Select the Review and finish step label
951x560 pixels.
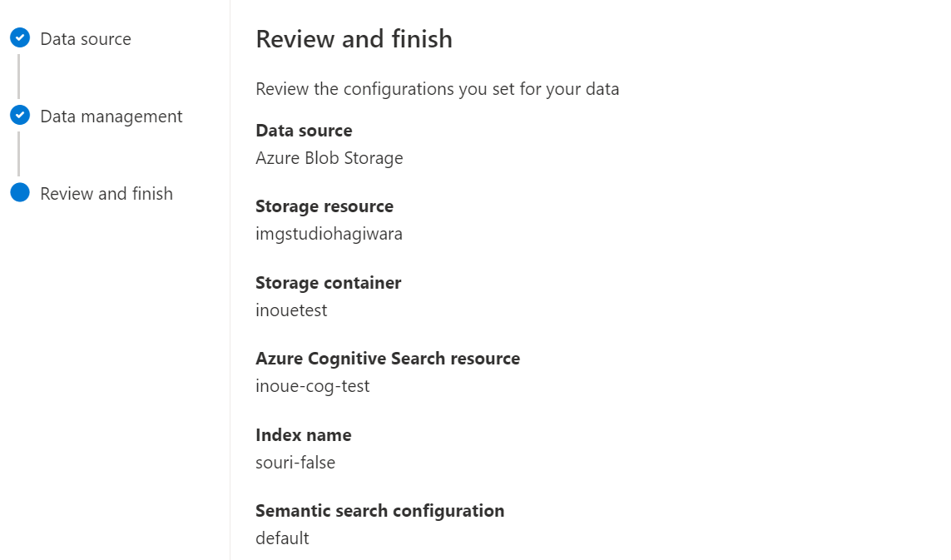106,194
